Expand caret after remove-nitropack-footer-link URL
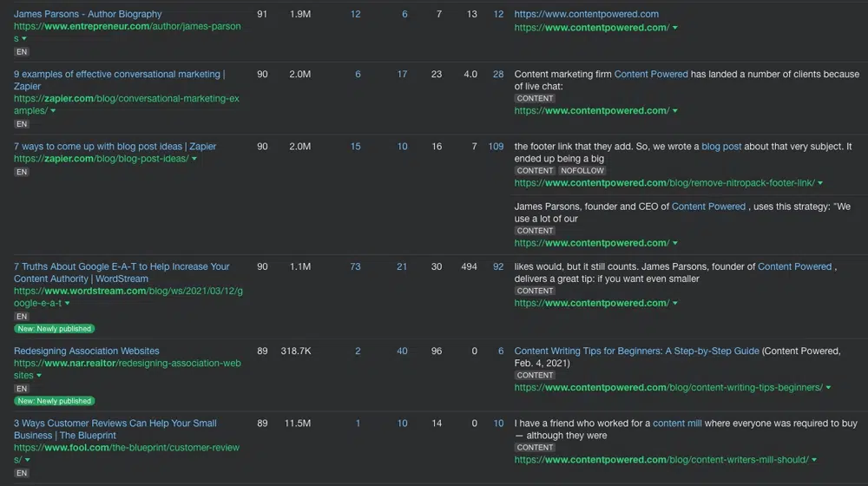The width and height of the screenshot is (868, 486). click(820, 183)
